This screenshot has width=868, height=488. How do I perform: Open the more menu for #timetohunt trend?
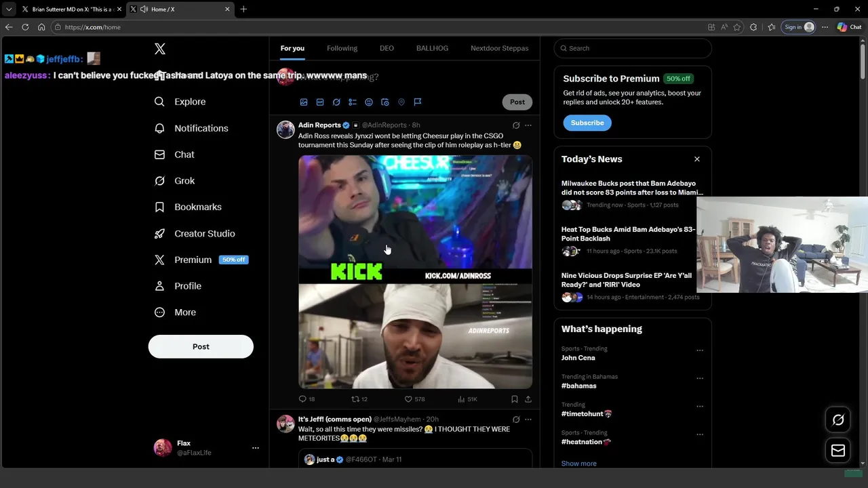coord(700,406)
